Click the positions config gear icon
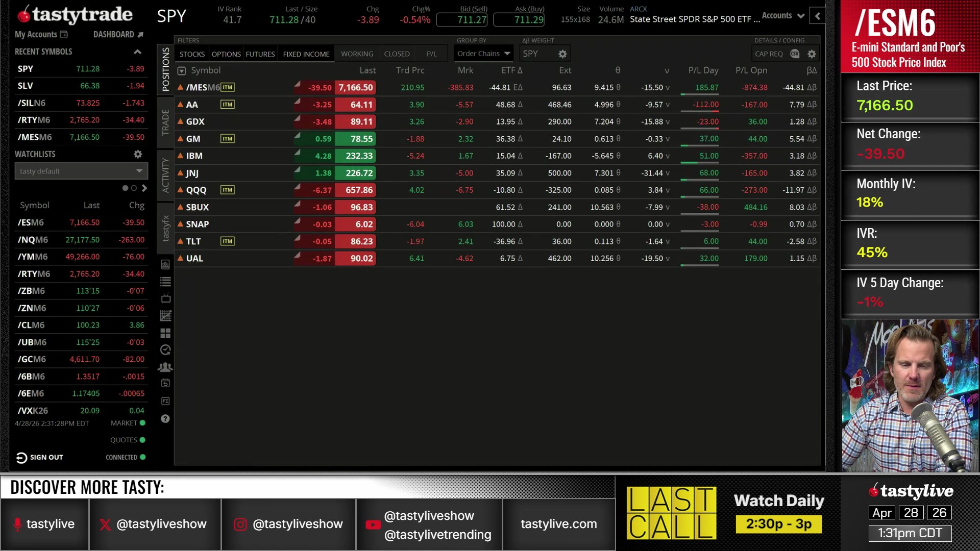This screenshot has height=551, width=980. (812, 54)
